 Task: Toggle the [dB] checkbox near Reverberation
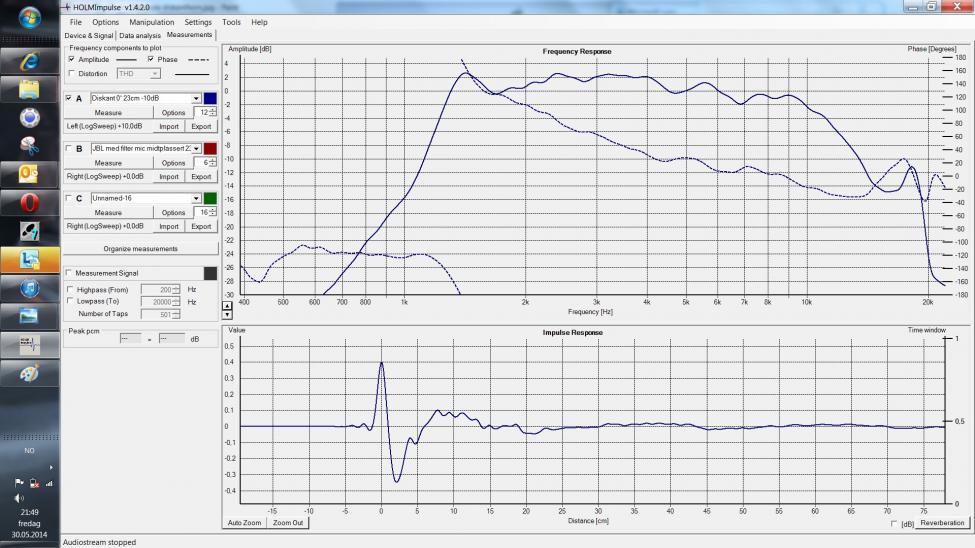point(893,523)
